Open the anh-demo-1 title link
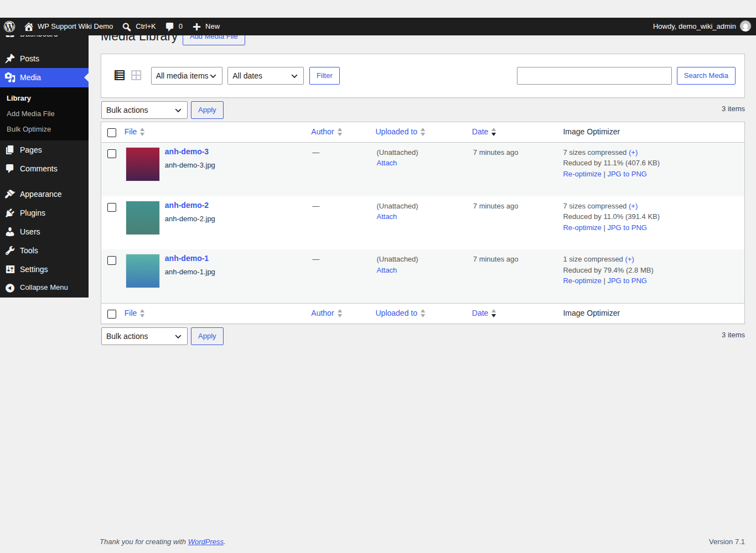The image size is (756, 553). (x=187, y=258)
